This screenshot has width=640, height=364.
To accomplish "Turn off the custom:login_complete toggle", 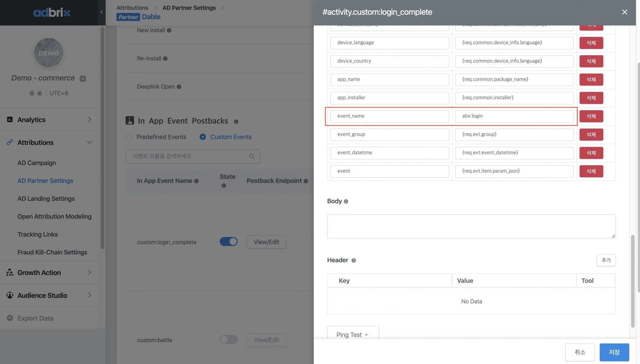I will pyautogui.click(x=228, y=242).
